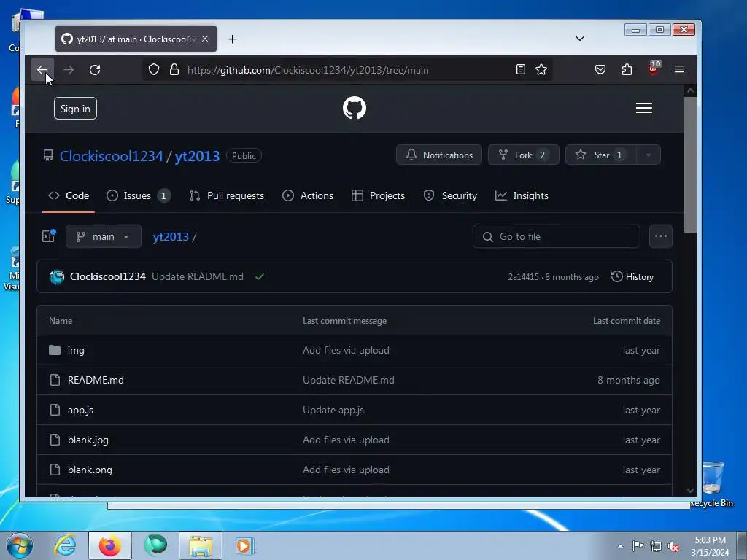
Task: Open the Actions tab
Action: [x=308, y=195]
